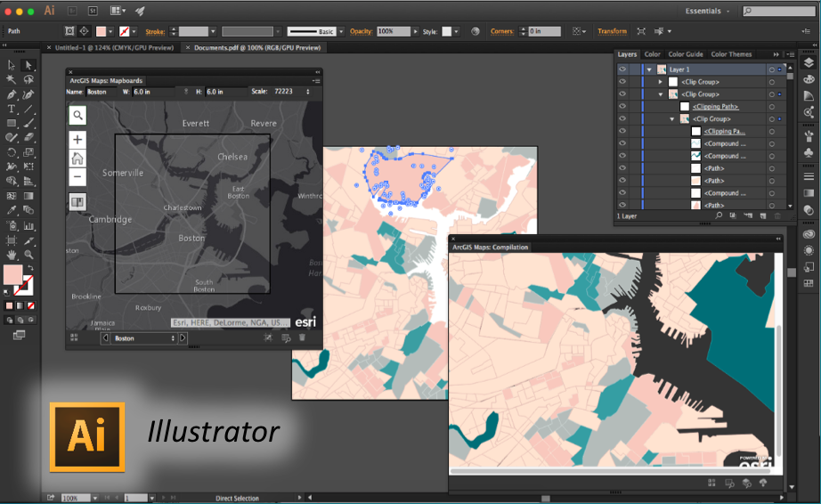Image resolution: width=821 pixels, height=504 pixels.
Task: Click the map home extent button
Action: tap(78, 159)
